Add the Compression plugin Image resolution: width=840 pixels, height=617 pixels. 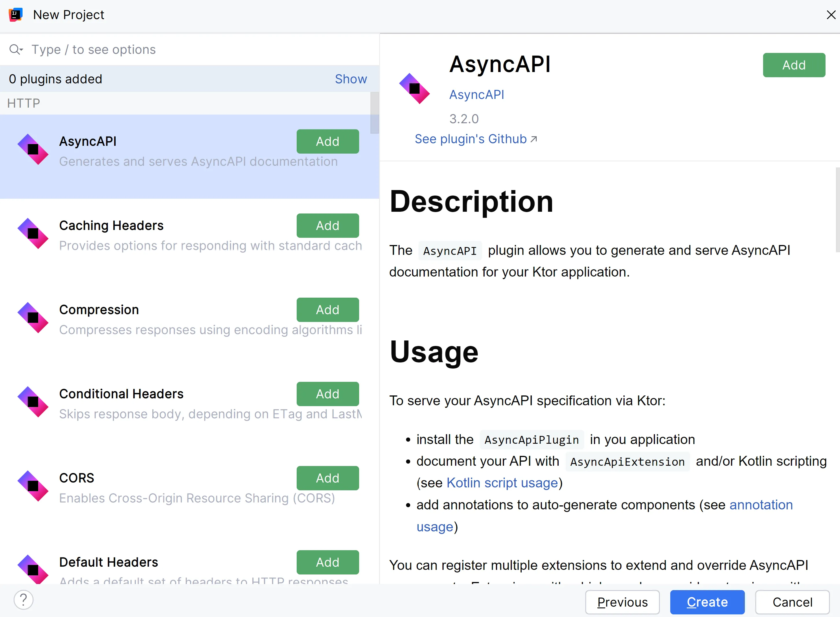pos(327,310)
